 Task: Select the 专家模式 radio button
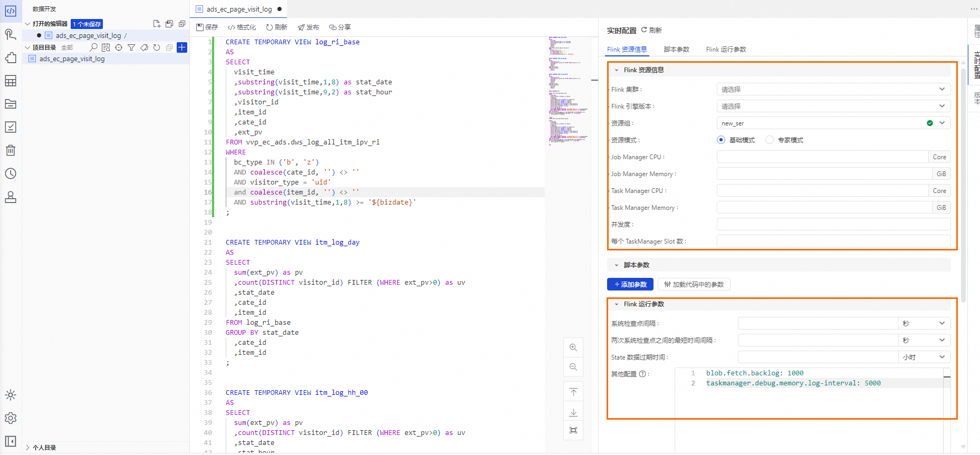[x=770, y=140]
